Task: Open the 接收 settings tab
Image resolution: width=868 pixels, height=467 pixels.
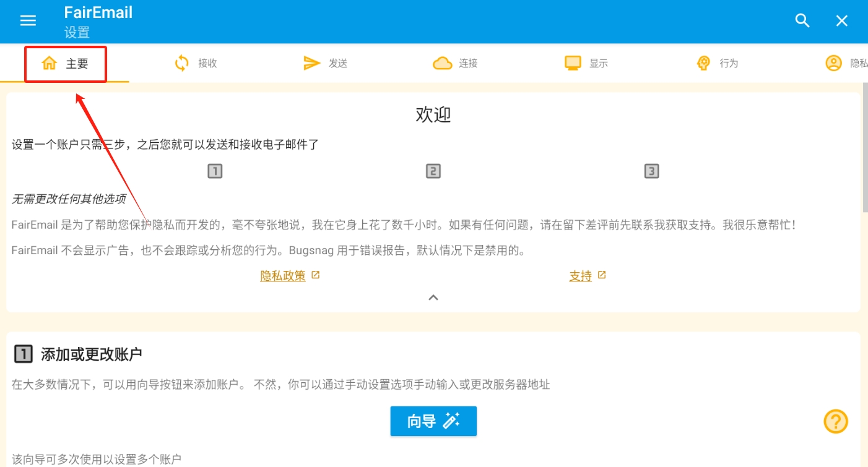Action: pyautogui.click(x=195, y=63)
